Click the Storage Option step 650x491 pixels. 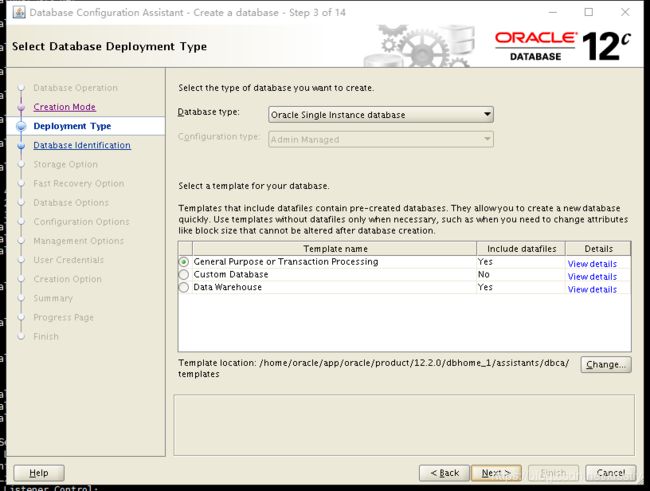[x=65, y=164]
